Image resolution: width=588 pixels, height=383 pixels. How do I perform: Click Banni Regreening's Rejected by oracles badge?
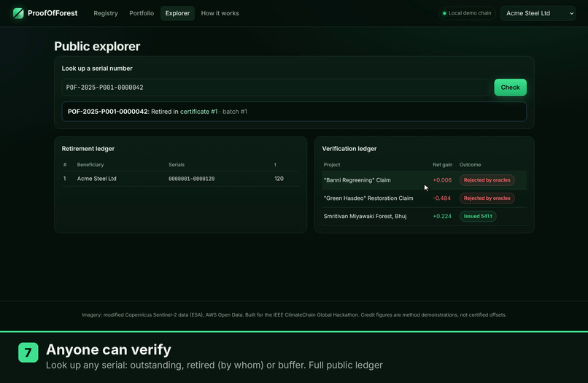(487, 180)
